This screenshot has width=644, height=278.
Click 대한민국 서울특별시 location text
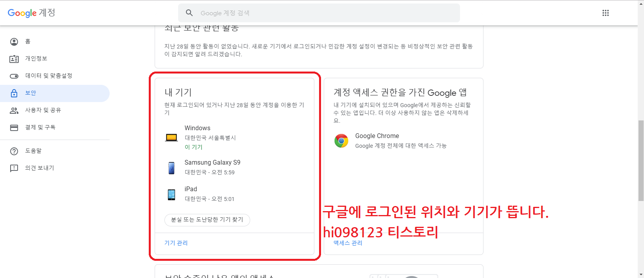click(x=210, y=138)
